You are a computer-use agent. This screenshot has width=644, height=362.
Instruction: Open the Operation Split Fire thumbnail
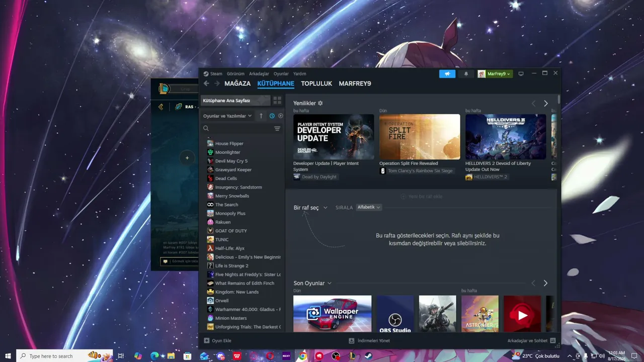click(420, 137)
